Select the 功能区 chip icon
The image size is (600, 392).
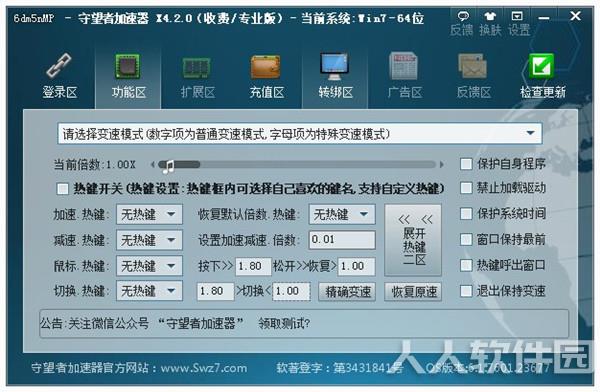click(128, 66)
